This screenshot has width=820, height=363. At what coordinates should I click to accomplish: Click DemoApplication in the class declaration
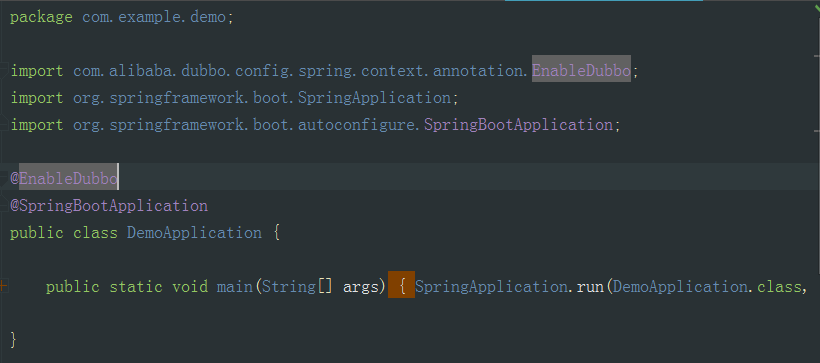click(195, 232)
